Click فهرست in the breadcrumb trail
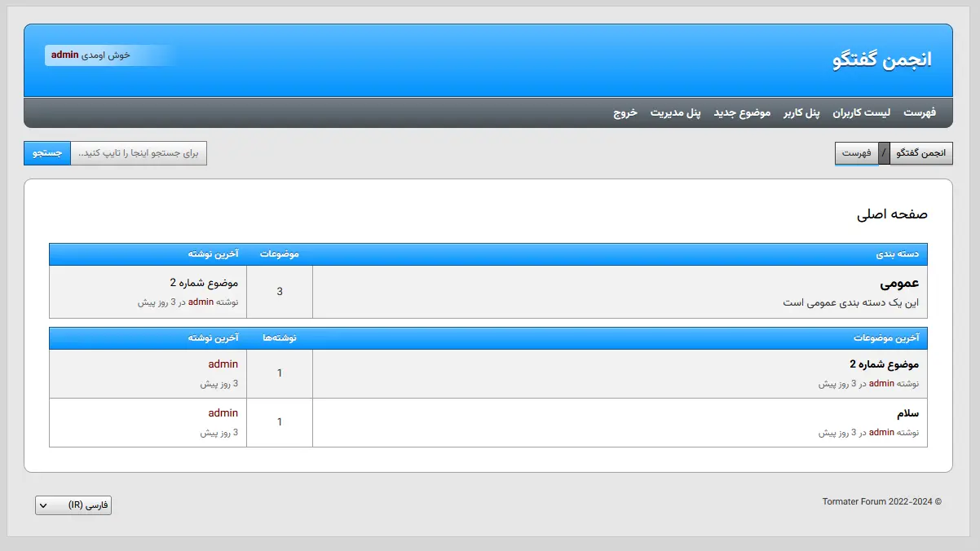The width and height of the screenshot is (980, 551). 859,152
